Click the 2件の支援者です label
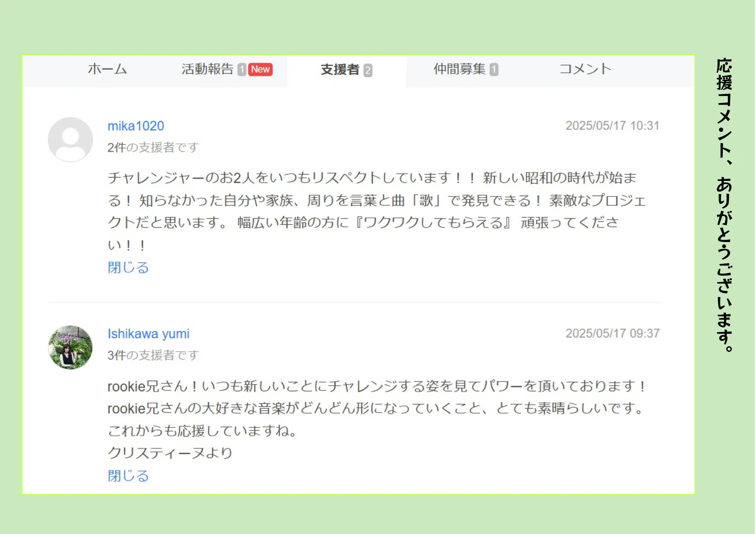 click(x=153, y=148)
